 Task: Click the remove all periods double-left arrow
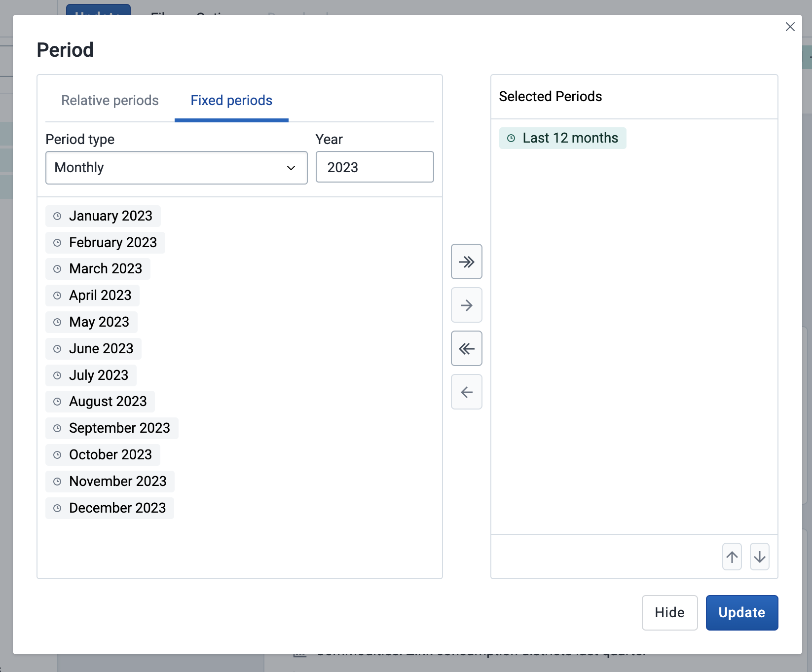pos(466,348)
